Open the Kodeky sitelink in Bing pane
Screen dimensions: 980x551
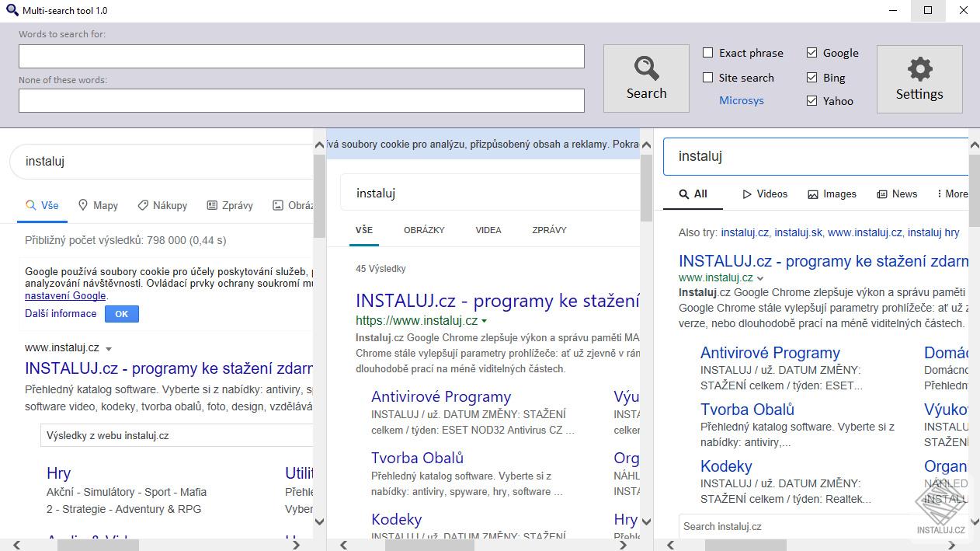[396, 519]
